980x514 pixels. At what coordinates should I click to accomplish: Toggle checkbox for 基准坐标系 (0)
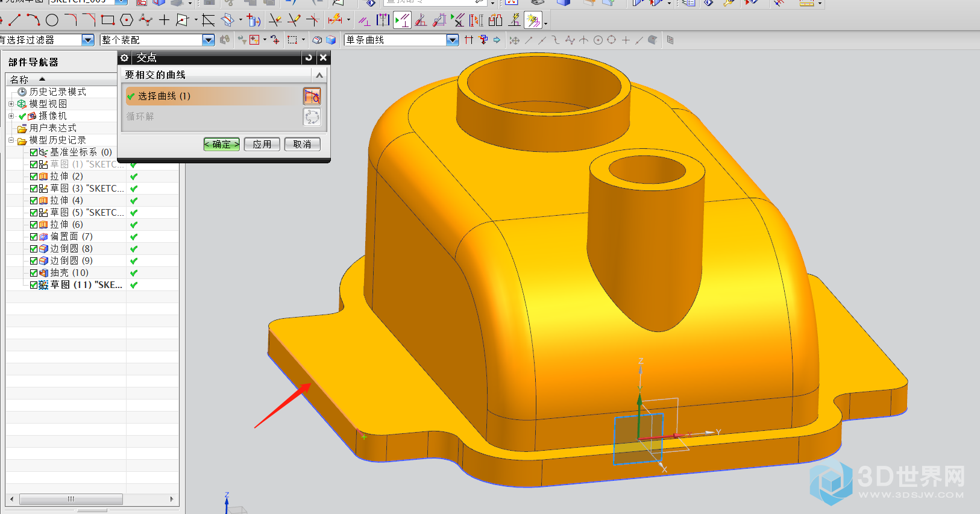[x=34, y=152]
